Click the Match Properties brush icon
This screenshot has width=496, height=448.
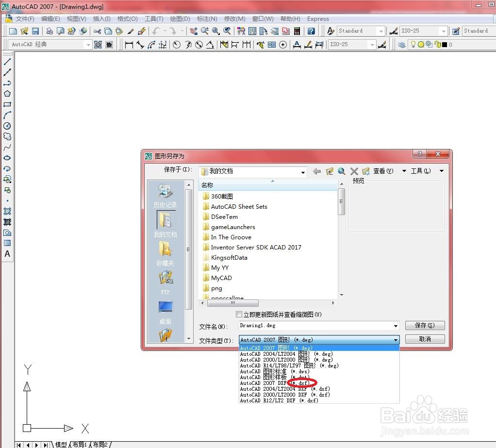pyautogui.click(x=131, y=31)
